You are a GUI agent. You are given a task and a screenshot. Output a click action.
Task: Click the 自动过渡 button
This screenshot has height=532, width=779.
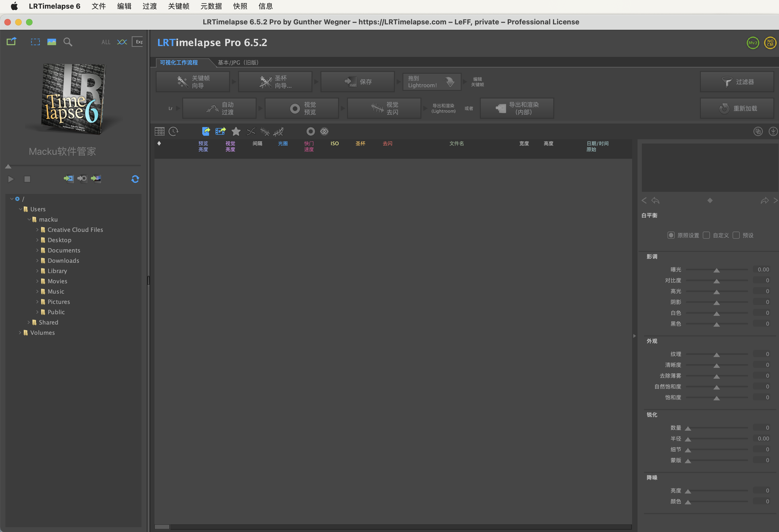click(219, 108)
